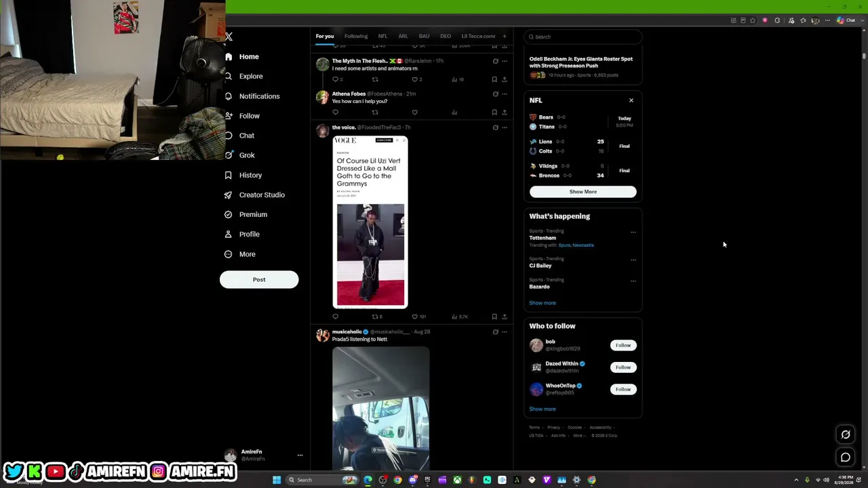868x488 pixels.
Task: Click Show more under Who to follow
Action: 542,409
